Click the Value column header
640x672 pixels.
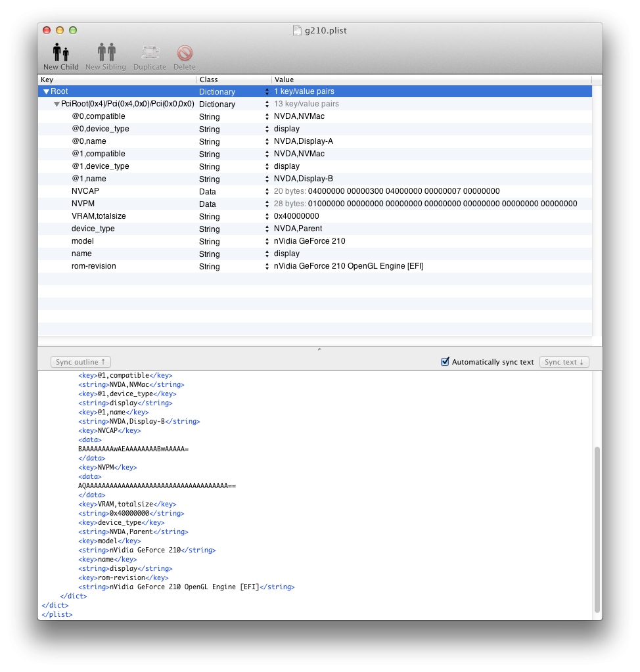(430, 79)
